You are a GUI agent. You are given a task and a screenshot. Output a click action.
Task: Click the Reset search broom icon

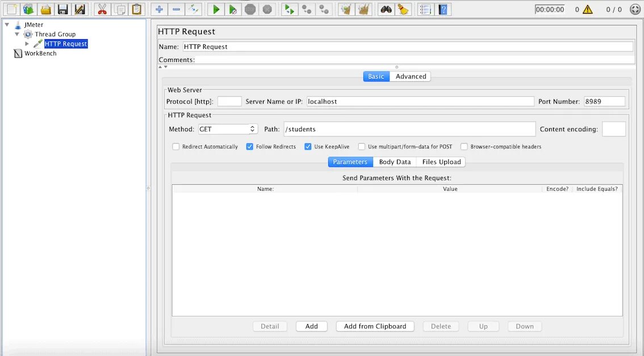(x=403, y=9)
